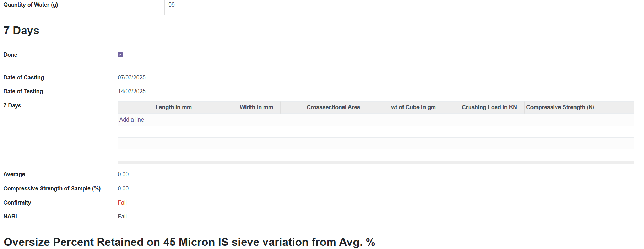This screenshot has height=249, width=644.
Task: Click the Average value 0.00
Action: [123, 175]
